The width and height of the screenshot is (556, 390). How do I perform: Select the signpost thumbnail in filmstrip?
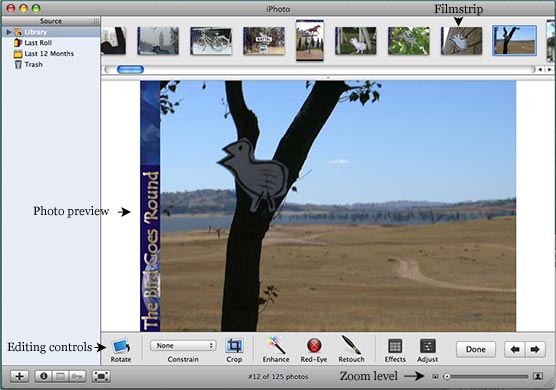[264, 41]
